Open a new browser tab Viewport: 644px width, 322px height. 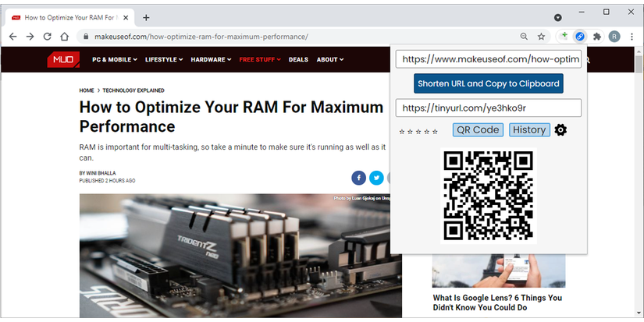[146, 18]
